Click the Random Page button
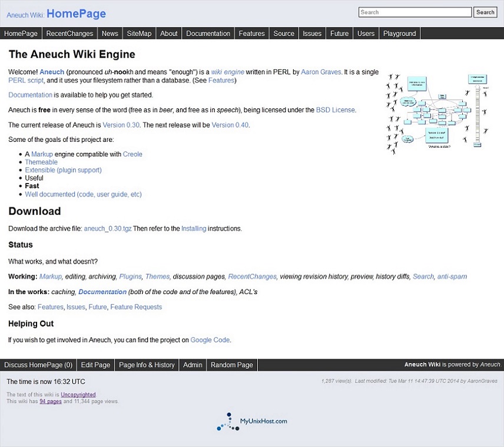 [x=232, y=365]
